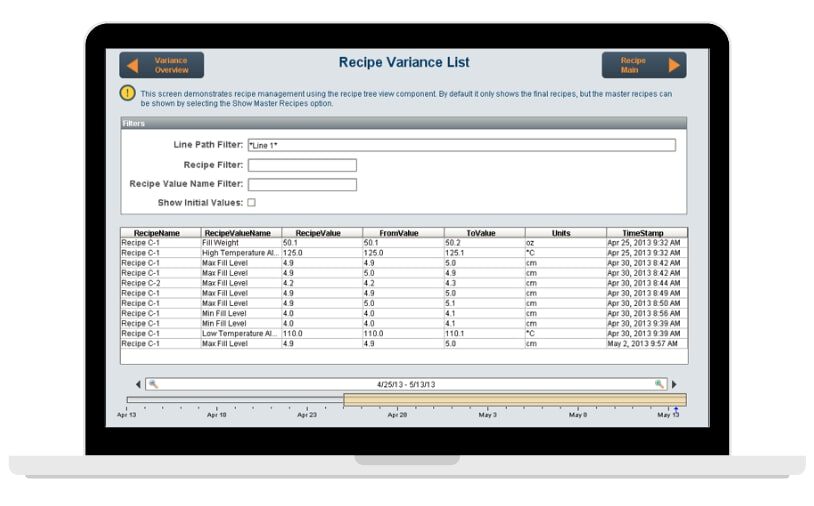This screenshot has height=506, width=814.
Task: Click the blue current-time marker near May 13
Action: pyautogui.click(x=676, y=408)
